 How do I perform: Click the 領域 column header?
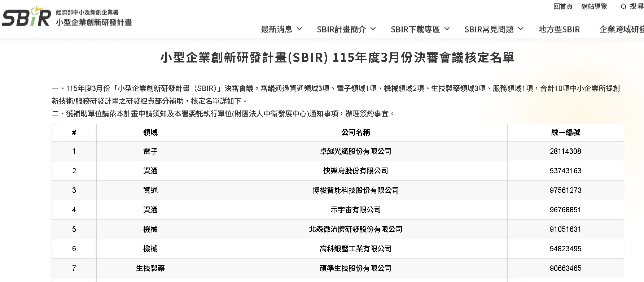click(150, 133)
